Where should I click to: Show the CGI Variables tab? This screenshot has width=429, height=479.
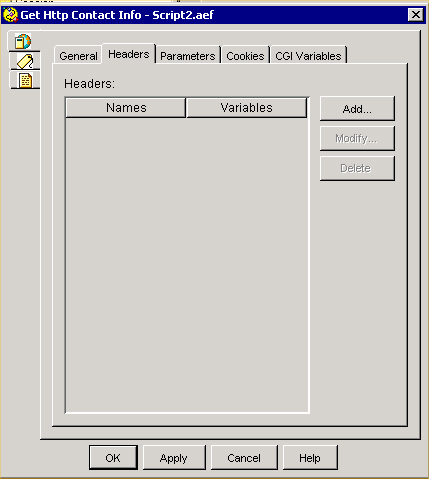coord(308,56)
